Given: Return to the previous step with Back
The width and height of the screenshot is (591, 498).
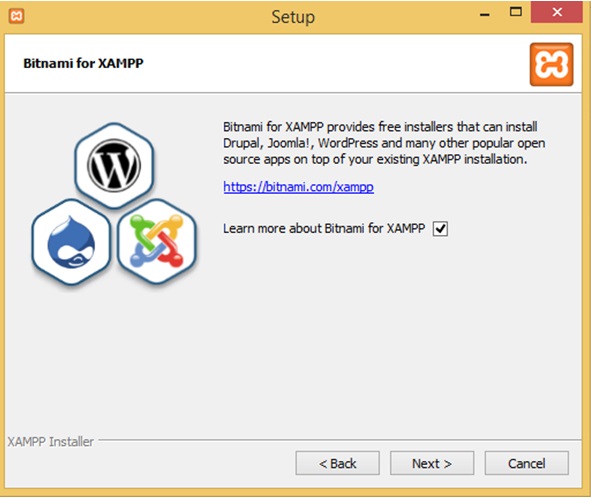Looking at the screenshot, I should tap(337, 463).
